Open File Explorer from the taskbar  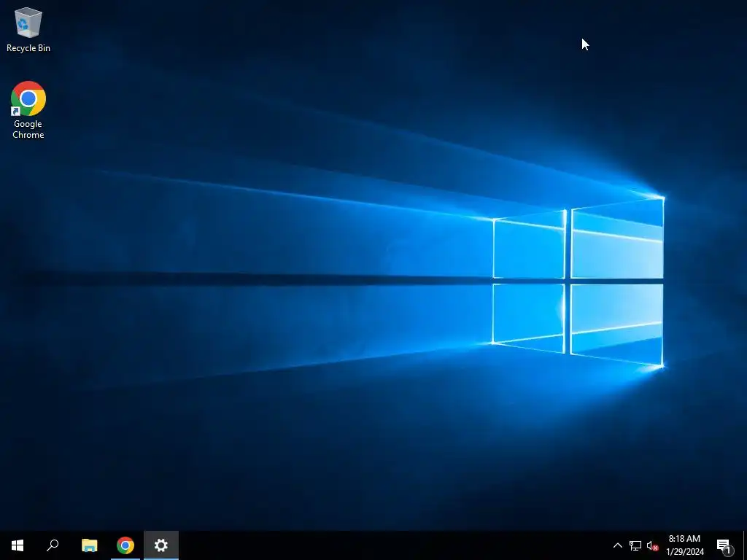coord(89,545)
